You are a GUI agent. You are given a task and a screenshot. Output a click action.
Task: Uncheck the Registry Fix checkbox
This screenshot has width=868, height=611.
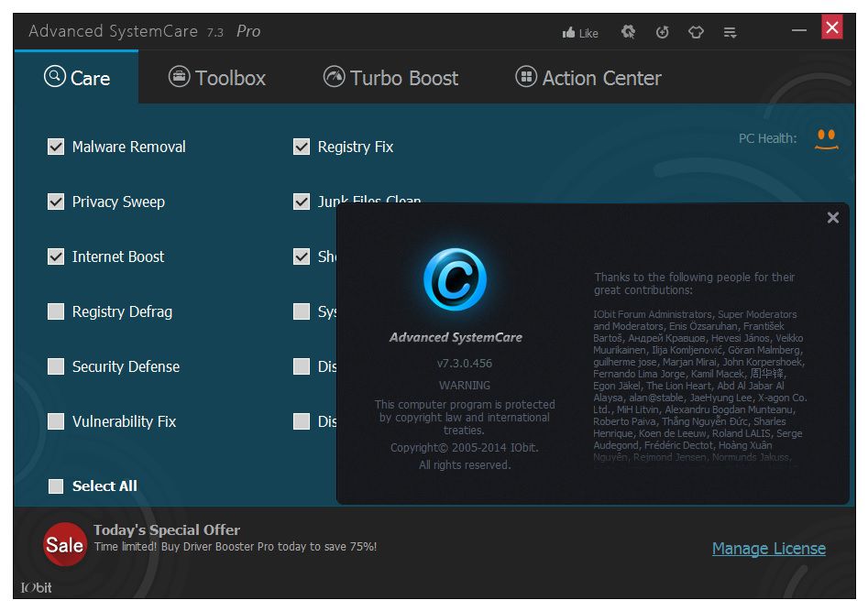(302, 147)
